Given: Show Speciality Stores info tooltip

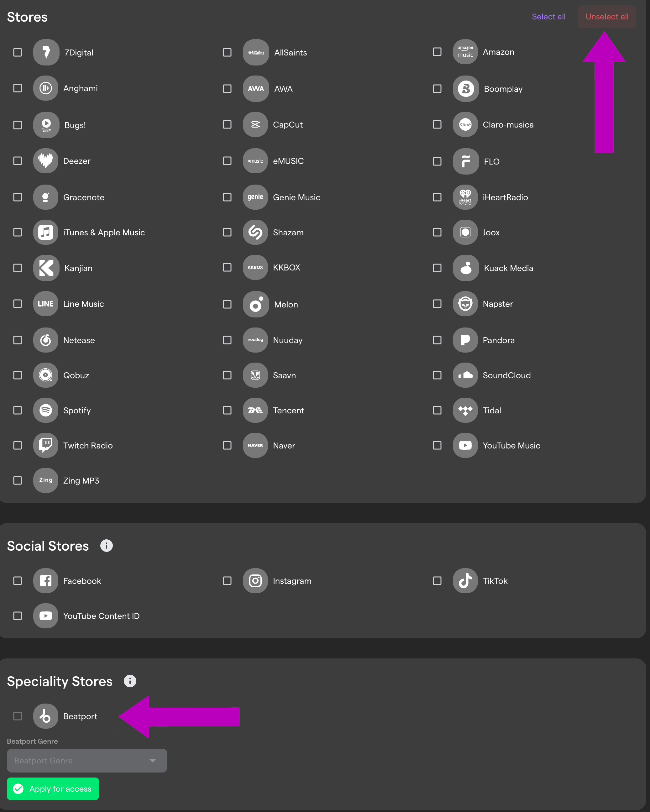Looking at the screenshot, I should (x=130, y=681).
